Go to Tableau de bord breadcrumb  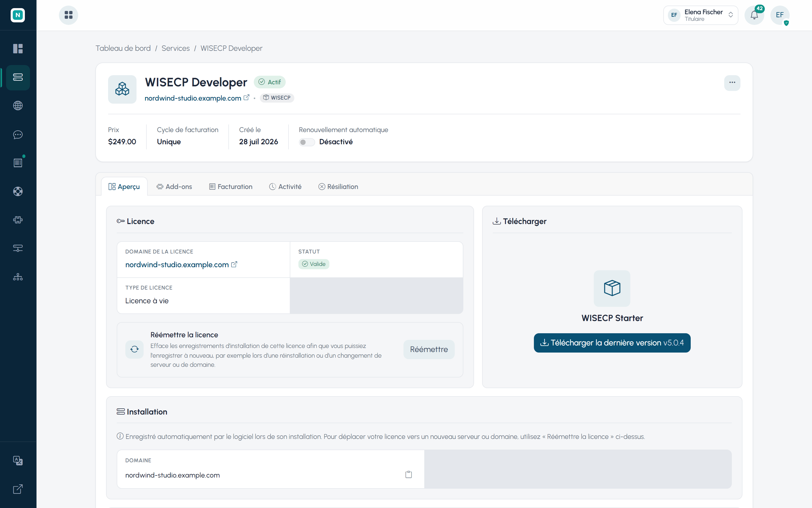[123, 48]
